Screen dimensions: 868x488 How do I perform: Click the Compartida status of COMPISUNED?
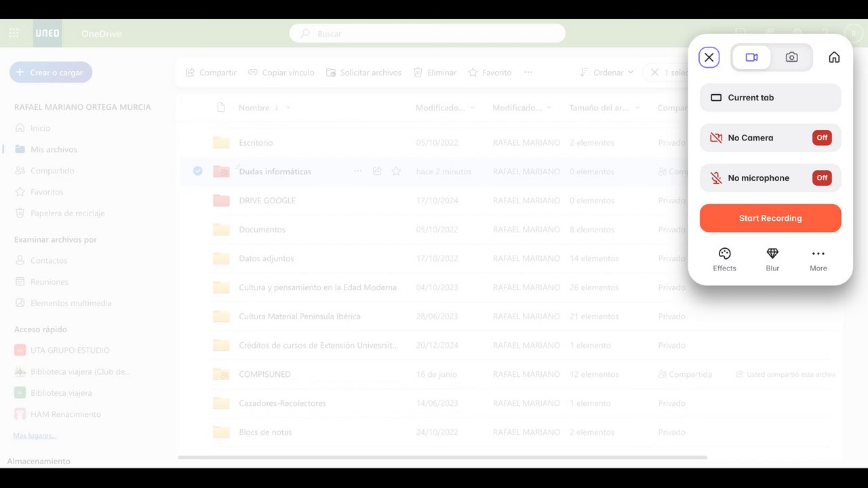[685, 374]
